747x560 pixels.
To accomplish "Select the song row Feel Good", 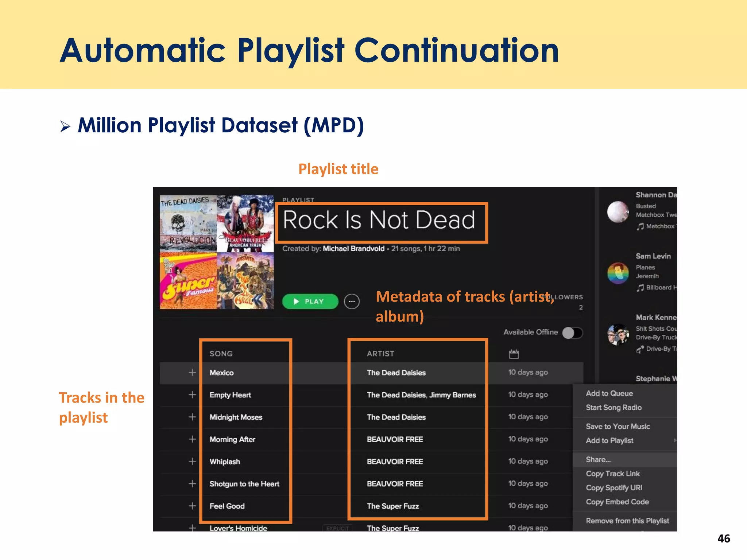I will [366, 506].
